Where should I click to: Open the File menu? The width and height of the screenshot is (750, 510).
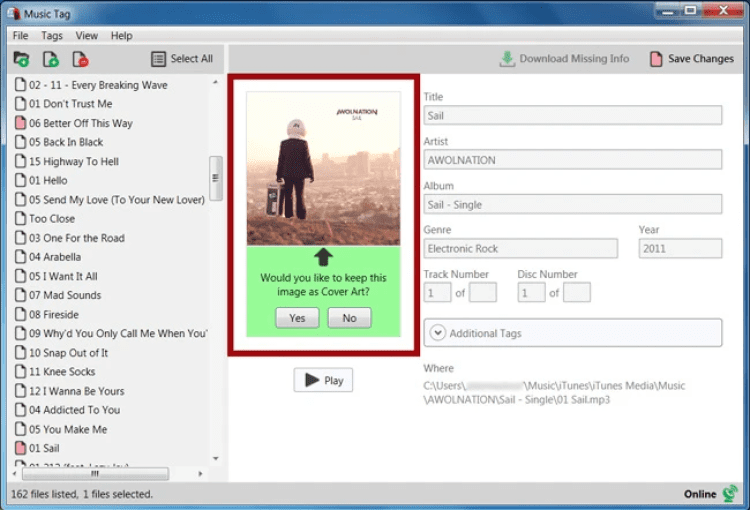pyautogui.click(x=20, y=35)
